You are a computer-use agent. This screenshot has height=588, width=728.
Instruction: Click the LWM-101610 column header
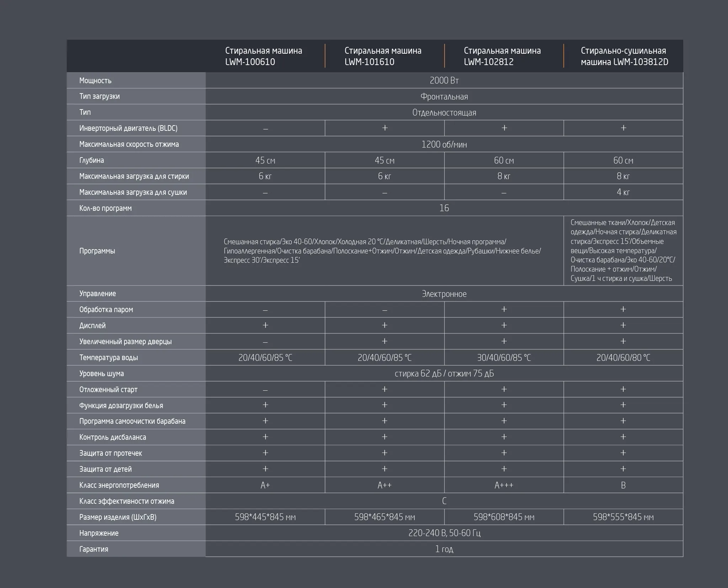click(383, 56)
